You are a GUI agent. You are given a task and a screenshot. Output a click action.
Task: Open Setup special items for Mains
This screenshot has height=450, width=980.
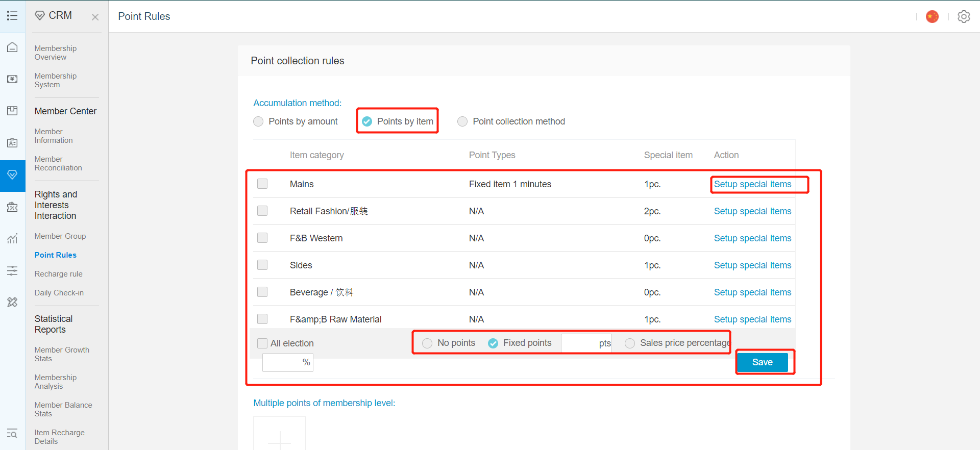(752, 184)
